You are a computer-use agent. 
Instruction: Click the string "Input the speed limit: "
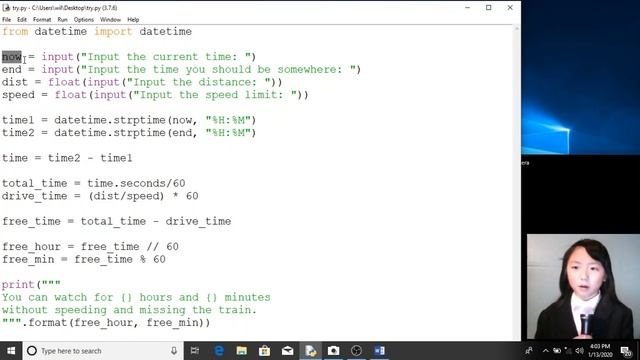coord(215,95)
